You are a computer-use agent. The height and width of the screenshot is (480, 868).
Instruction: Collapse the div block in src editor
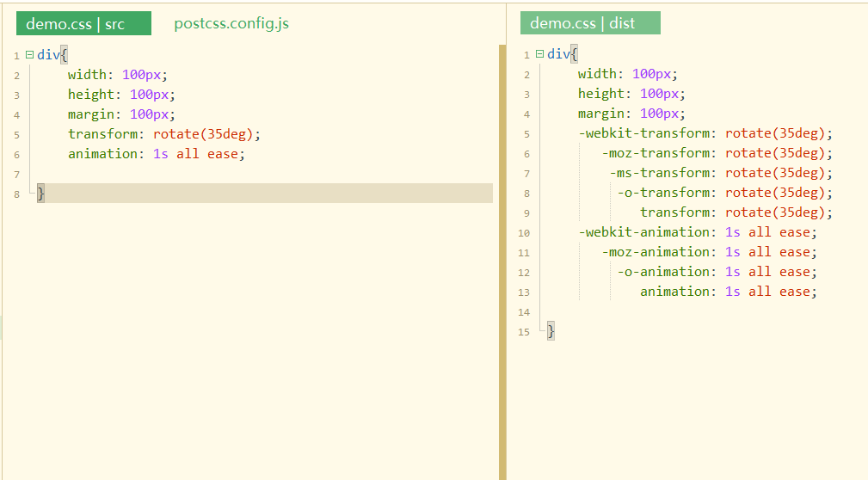(30, 55)
